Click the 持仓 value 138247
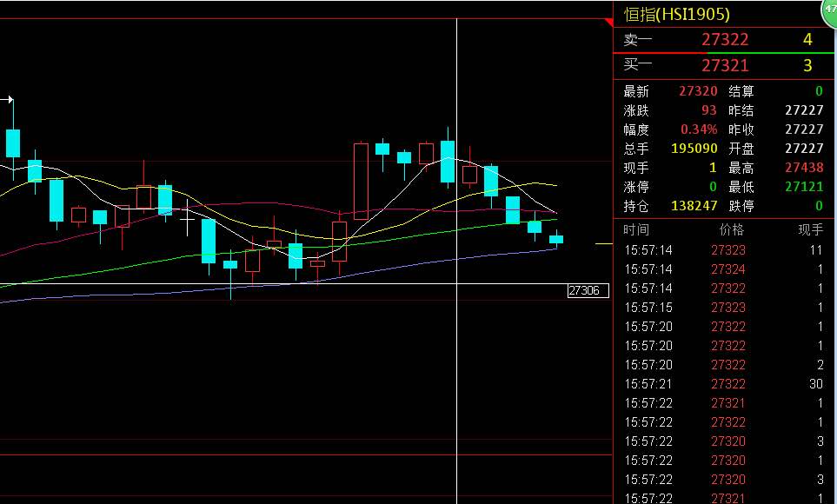837x504 pixels. click(694, 206)
